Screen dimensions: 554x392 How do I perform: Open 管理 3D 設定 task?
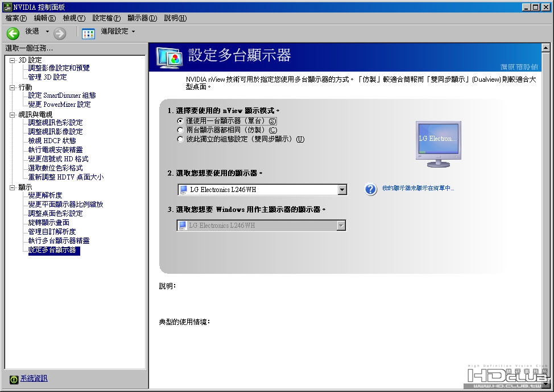pos(47,77)
